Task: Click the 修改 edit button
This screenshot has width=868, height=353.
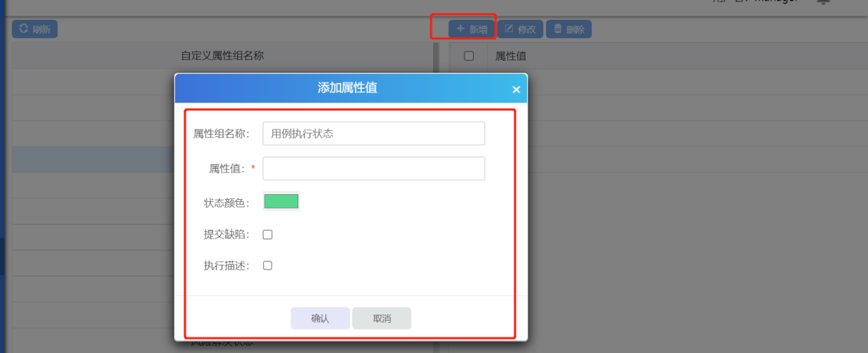Action: pyautogui.click(x=521, y=29)
